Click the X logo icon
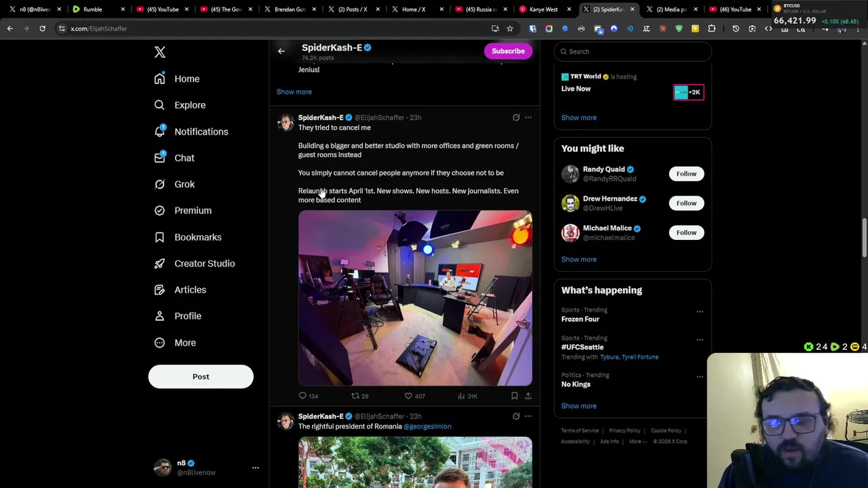 [x=160, y=52]
